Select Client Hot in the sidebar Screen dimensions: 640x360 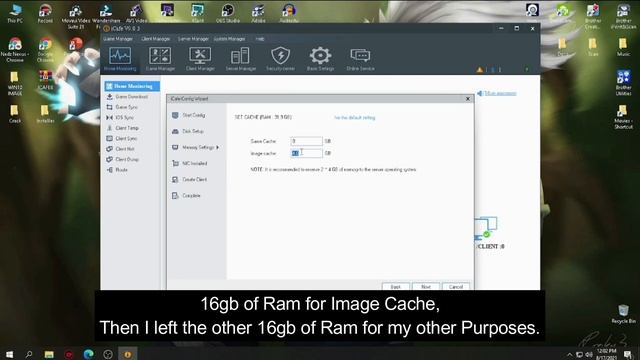point(124,149)
